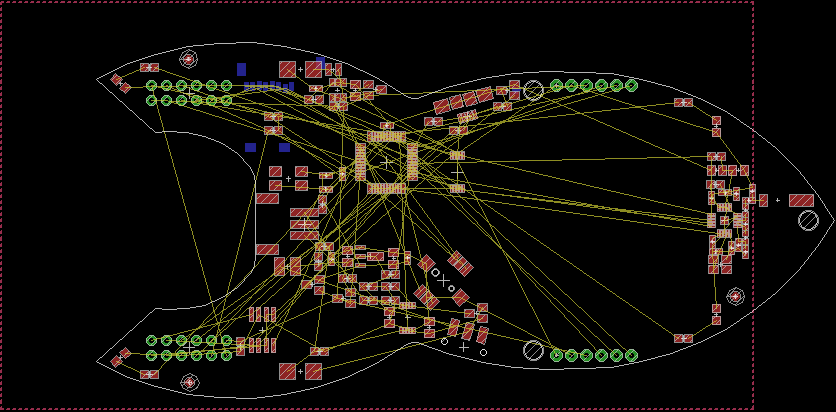
Task: Select the mounting hole beside the top-right header
Action: point(533,90)
